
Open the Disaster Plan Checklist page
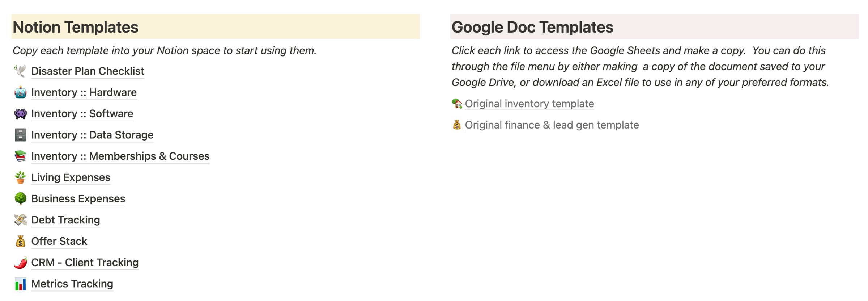click(88, 71)
